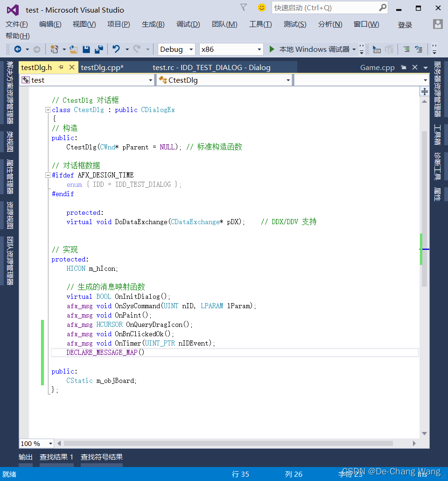The width and height of the screenshot is (448, 481).
Task: Click the Navigate Backward arrow icon
Action: pos(18,49)
